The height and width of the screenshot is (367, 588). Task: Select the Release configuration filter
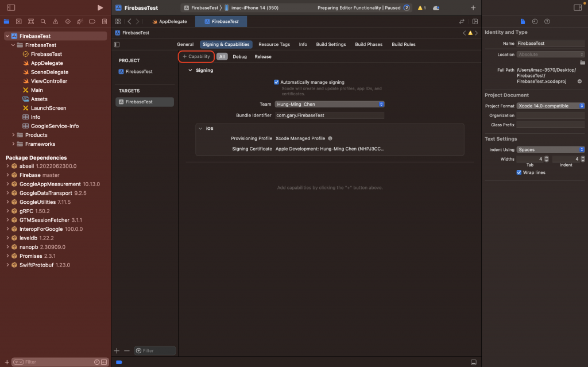pyautogui.click(x=263, y=57)
